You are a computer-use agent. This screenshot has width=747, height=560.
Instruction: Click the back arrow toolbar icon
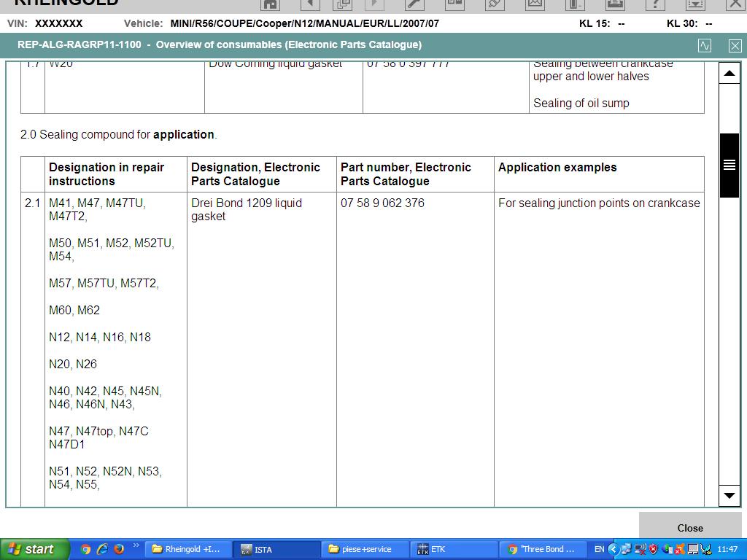[x=310, y=4]
